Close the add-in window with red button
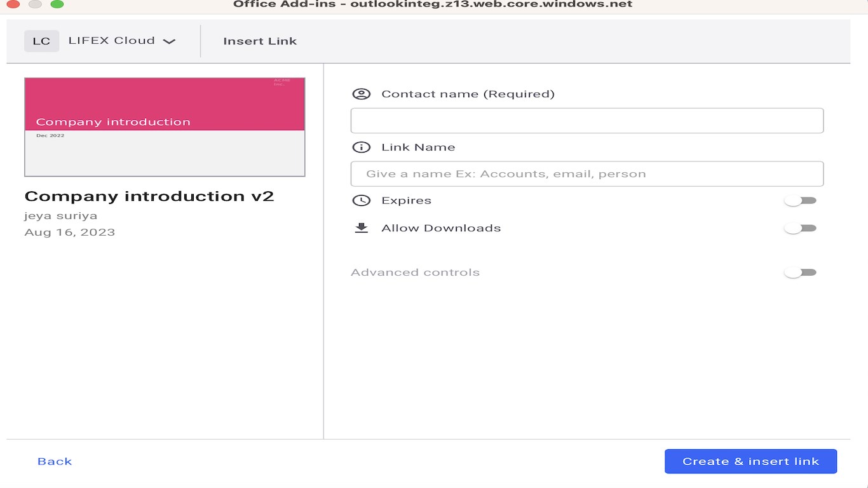 (13, 4)
